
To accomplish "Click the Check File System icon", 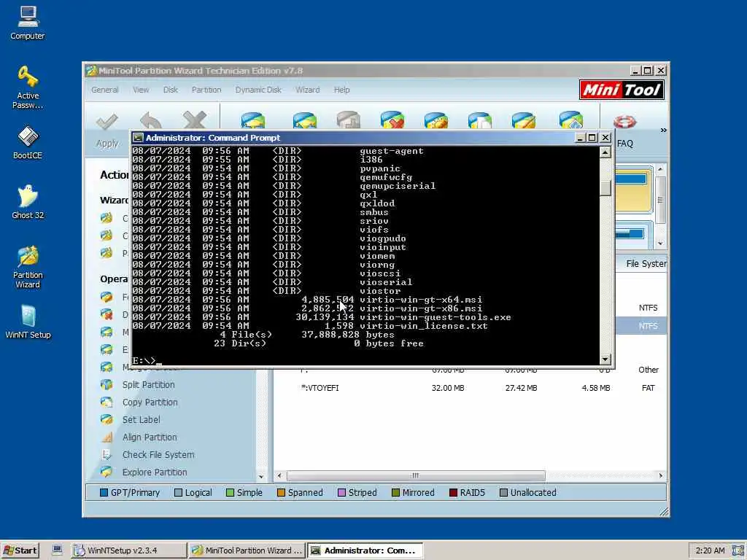I will click(x=107, y=455).
